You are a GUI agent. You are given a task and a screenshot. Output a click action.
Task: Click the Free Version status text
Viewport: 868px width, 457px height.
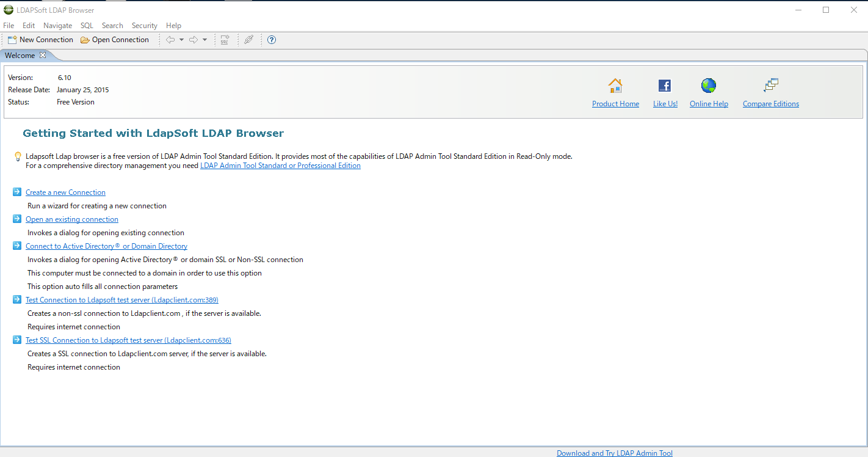(x=76, y=102)
